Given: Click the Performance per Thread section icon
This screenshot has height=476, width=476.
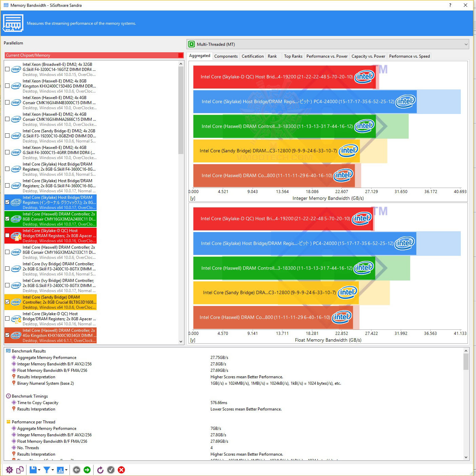Looking at the screenshot, I should pyautogui.click(x=8, y=422).
